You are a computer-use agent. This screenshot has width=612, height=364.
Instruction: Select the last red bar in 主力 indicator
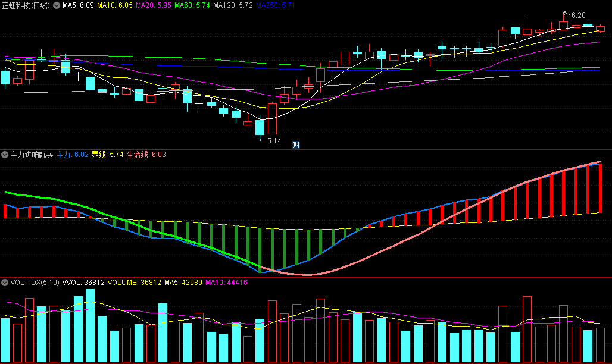(600, 188)
